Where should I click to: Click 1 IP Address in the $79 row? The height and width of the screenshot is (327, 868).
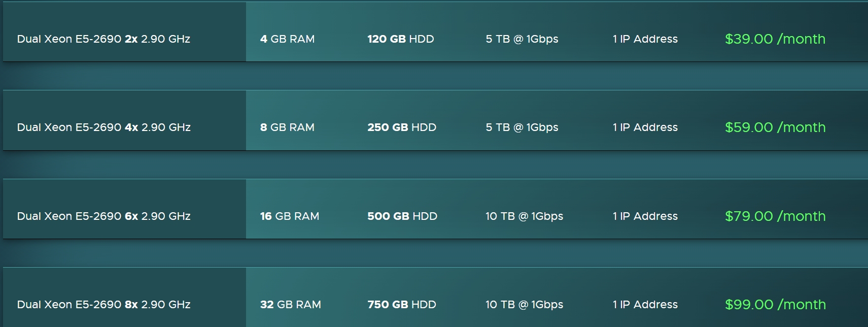coord(645,216)
